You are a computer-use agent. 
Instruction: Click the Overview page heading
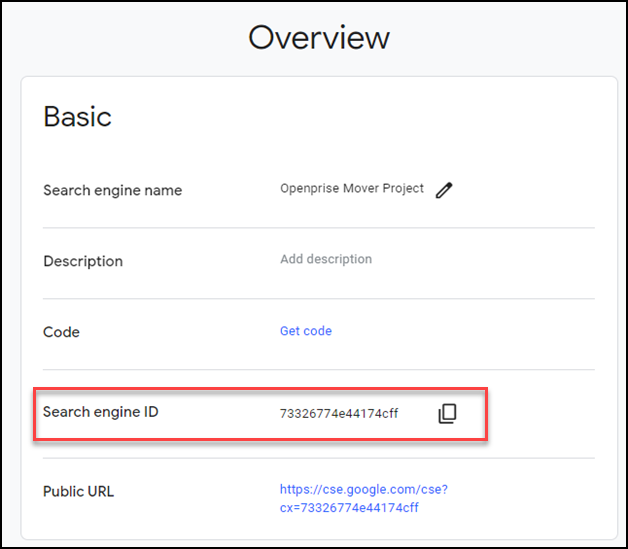[x=318, y=38]
